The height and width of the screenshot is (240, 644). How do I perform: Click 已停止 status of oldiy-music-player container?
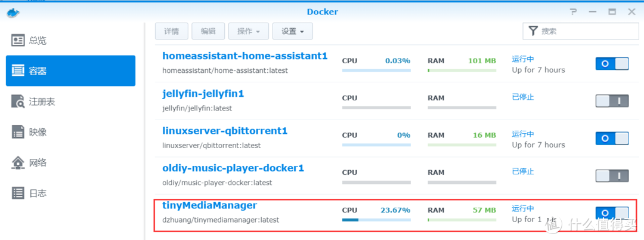click(523, 171)
